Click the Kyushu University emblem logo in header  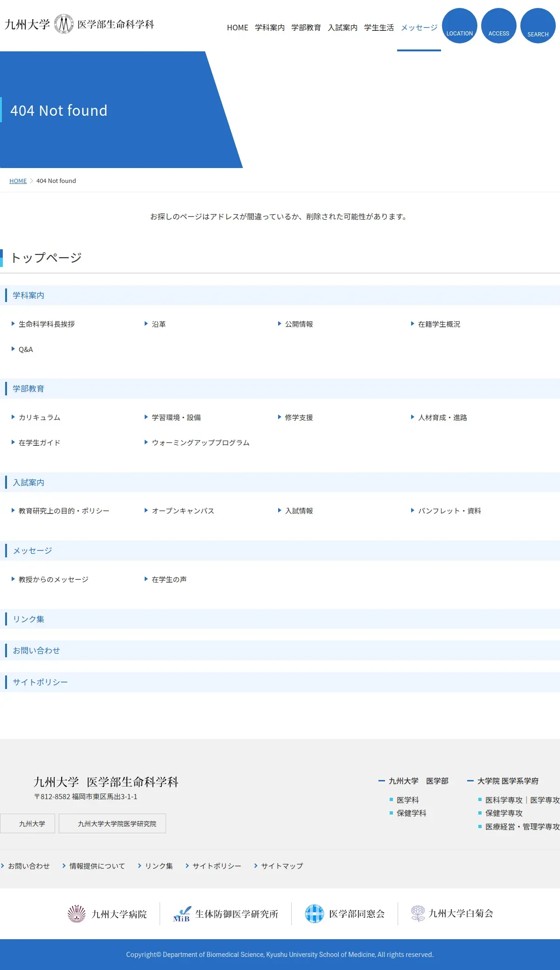[x=64, y=24]
